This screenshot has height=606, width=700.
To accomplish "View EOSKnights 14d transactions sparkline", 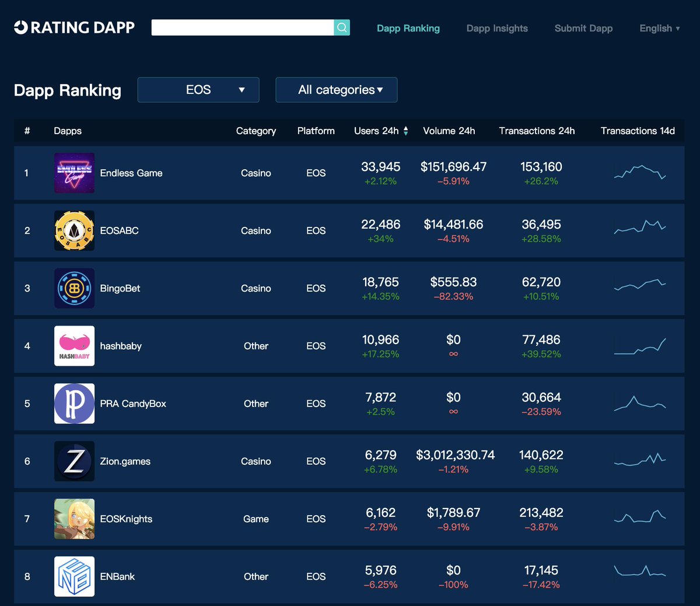I will [640, 516].
